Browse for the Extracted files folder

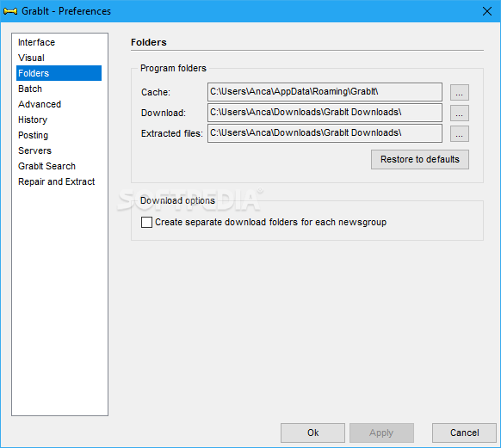pos(460,133)
